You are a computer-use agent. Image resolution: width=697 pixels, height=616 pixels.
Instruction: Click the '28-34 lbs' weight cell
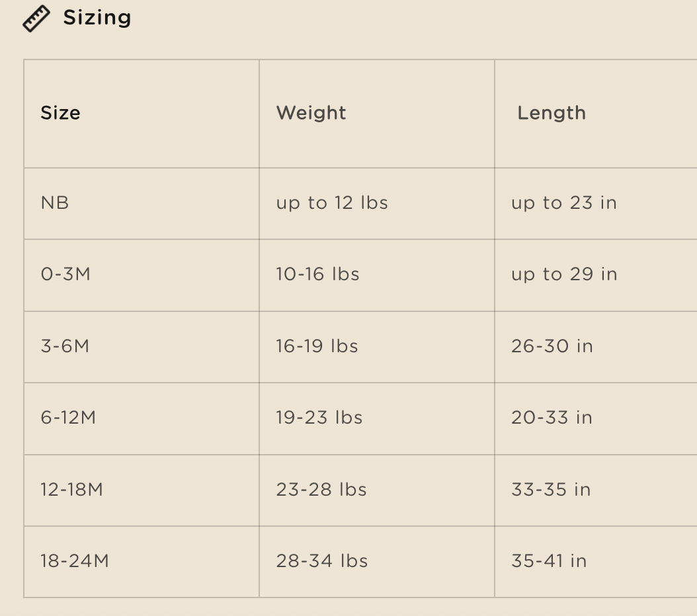(376, 562)
